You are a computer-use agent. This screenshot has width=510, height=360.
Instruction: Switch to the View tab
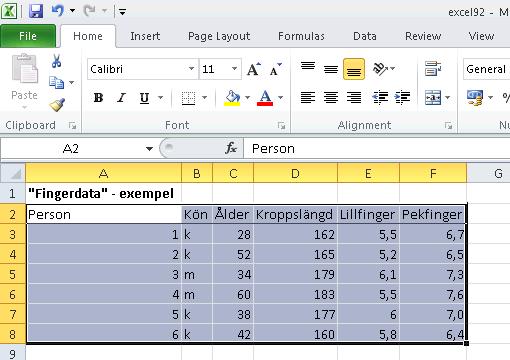click(x=481, y=36)
